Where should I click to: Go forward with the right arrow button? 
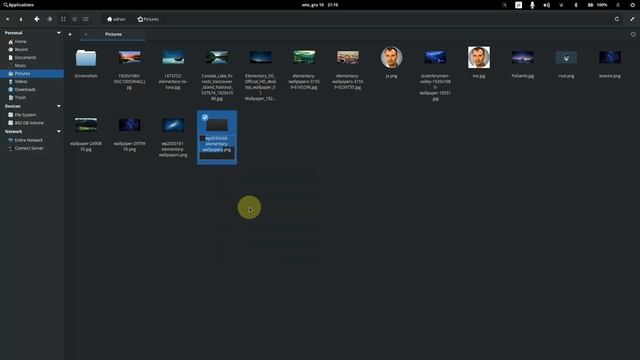click(x=49, y=19)
